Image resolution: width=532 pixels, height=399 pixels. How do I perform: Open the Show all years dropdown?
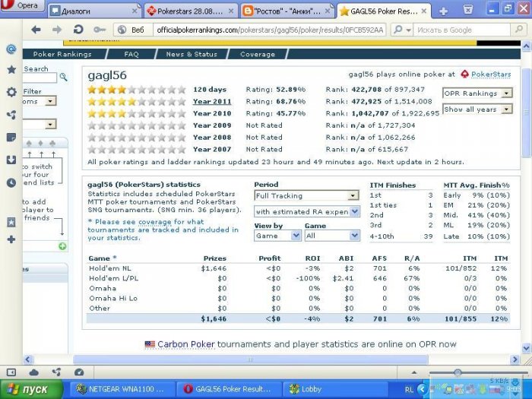[x=477, y=109]
